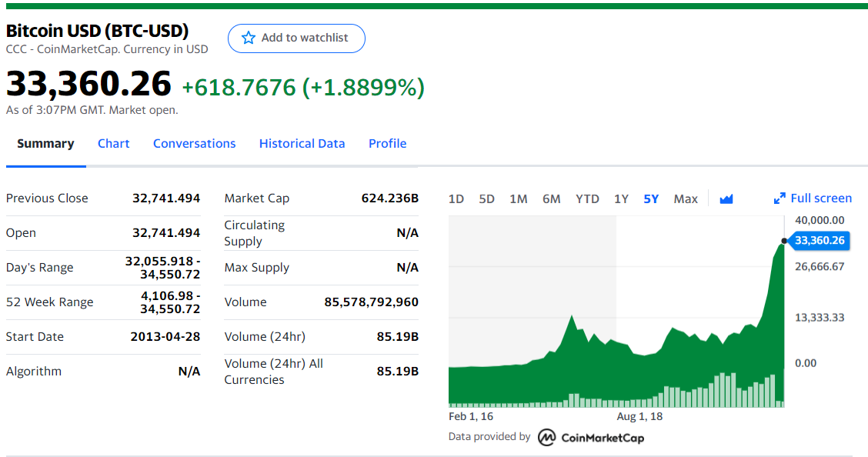The height and width of the screenshot is (457, 868).
Task: Select the YTD chart range
Action: pyautogui.click(x=587, y=199)
